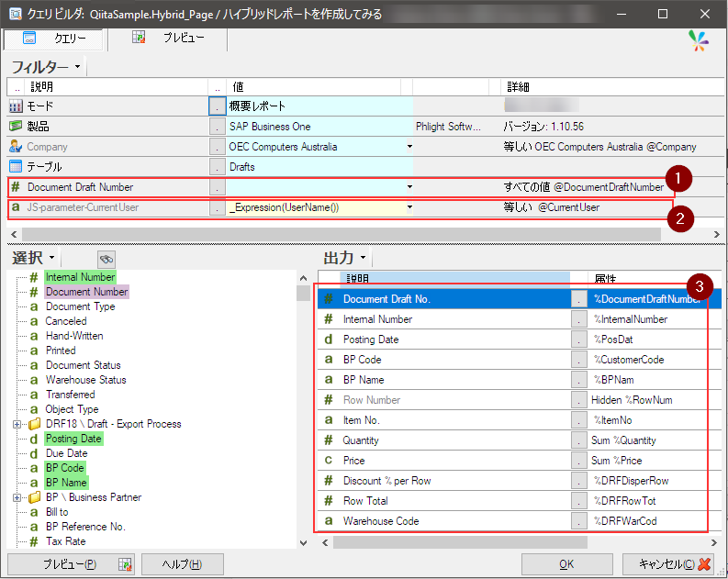Expand the BP \ Business Partner folder
This screenshot has width=728, height=579.
(17, 497)
